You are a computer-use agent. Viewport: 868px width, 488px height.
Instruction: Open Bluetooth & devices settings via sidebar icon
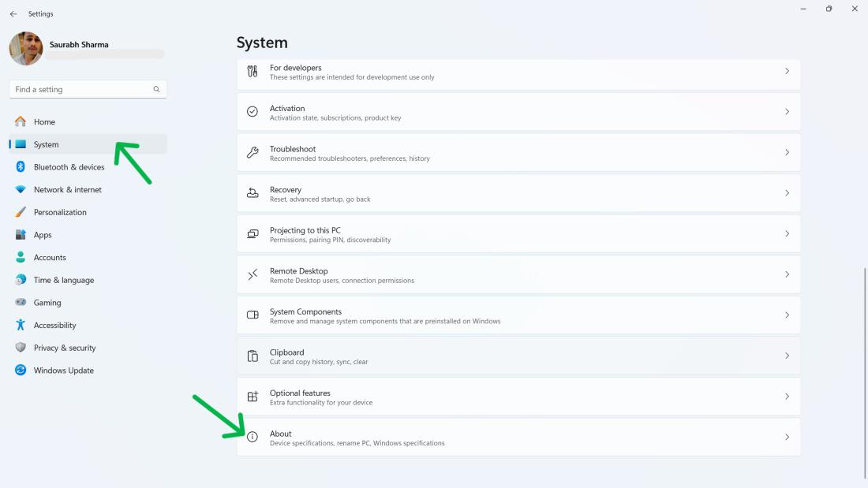pyautogui.click(x=19, y=166)
